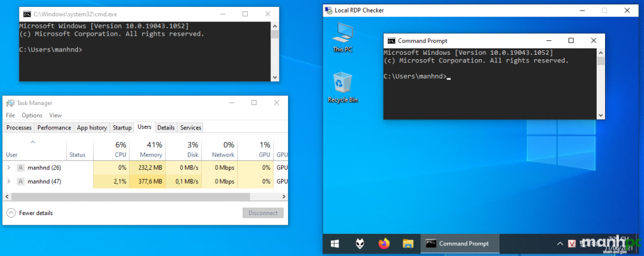Collapse Task Manager with Fewer details
The height and width of the screenshot is (256, 644).
[x=29, y=213]
